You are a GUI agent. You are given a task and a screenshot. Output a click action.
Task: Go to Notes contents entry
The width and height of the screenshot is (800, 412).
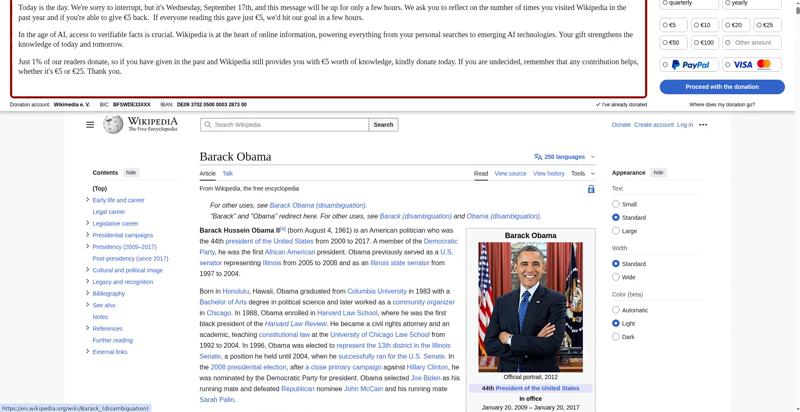[x=100, y=317]
